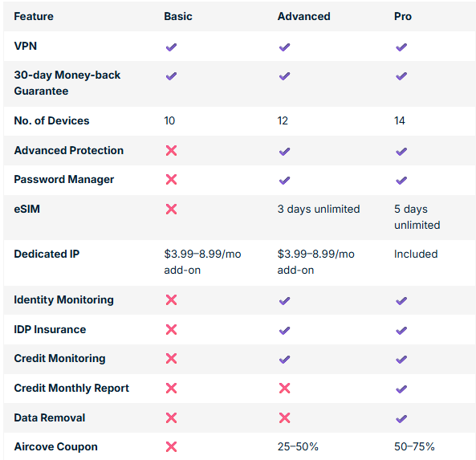Screen dimensions: 476x460
Task: Click the No. of Devices value 12
Action: point(283,121)
